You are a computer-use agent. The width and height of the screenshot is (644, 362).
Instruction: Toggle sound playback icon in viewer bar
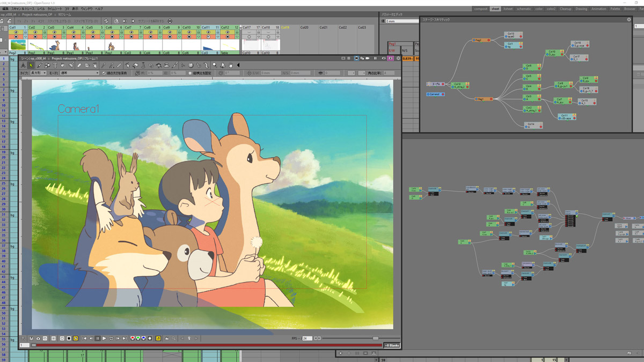click(x=158, y=338)
